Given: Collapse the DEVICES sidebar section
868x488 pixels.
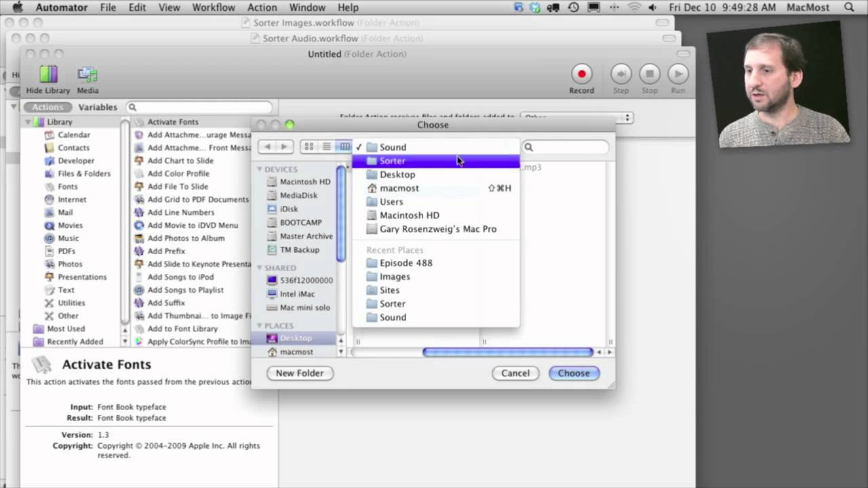Looking at the screenshot, I should [x=259, y=169].
